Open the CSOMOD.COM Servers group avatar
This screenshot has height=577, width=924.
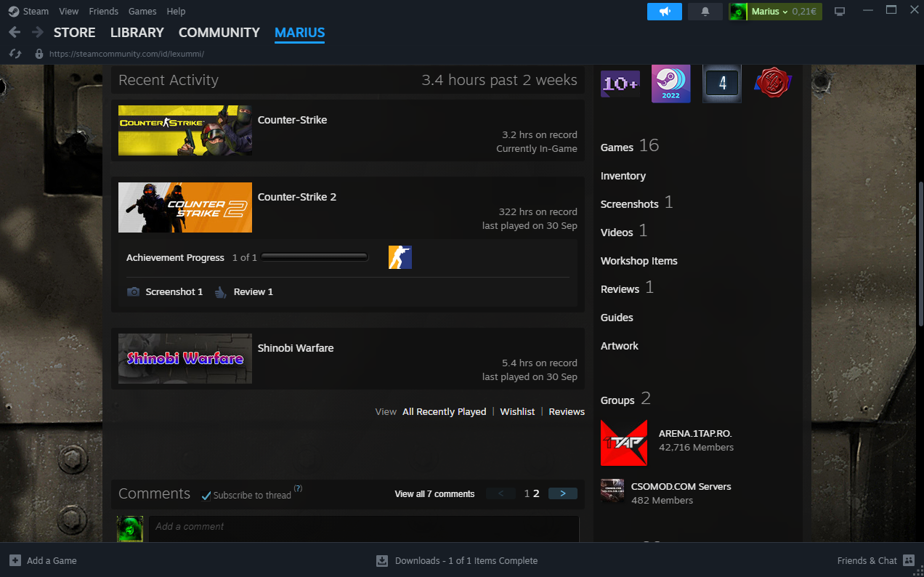coord(612,491)
